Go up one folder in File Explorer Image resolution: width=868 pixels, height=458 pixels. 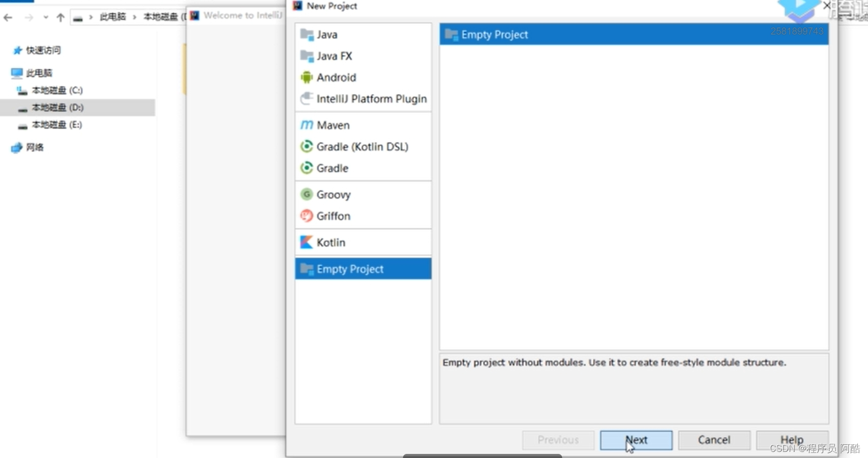tap(61, 17)
